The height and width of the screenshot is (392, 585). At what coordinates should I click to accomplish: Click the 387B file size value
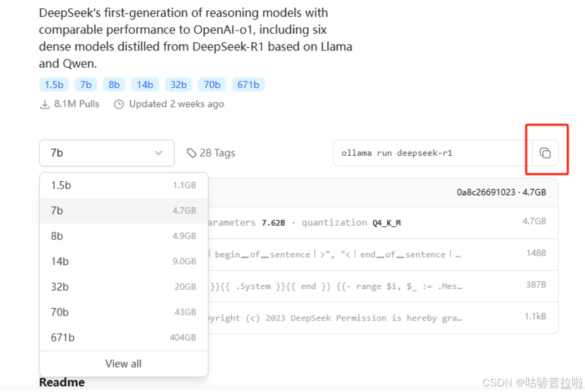click(x=536, y=285)
